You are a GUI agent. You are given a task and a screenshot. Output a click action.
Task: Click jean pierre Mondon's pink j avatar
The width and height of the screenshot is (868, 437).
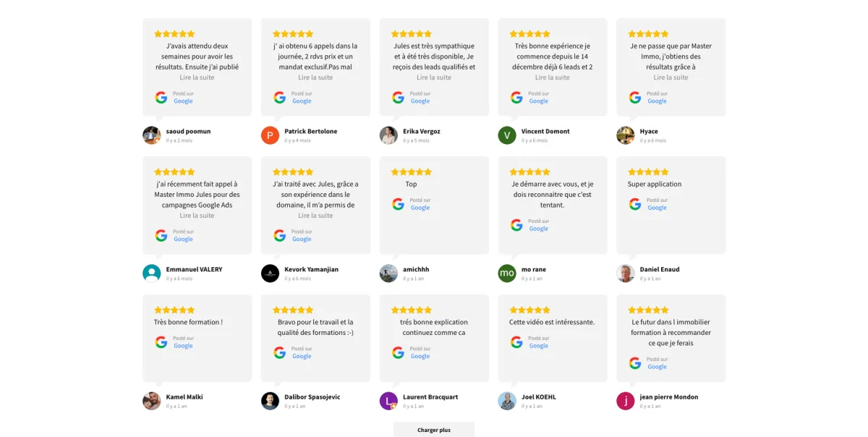click(626, 401)
